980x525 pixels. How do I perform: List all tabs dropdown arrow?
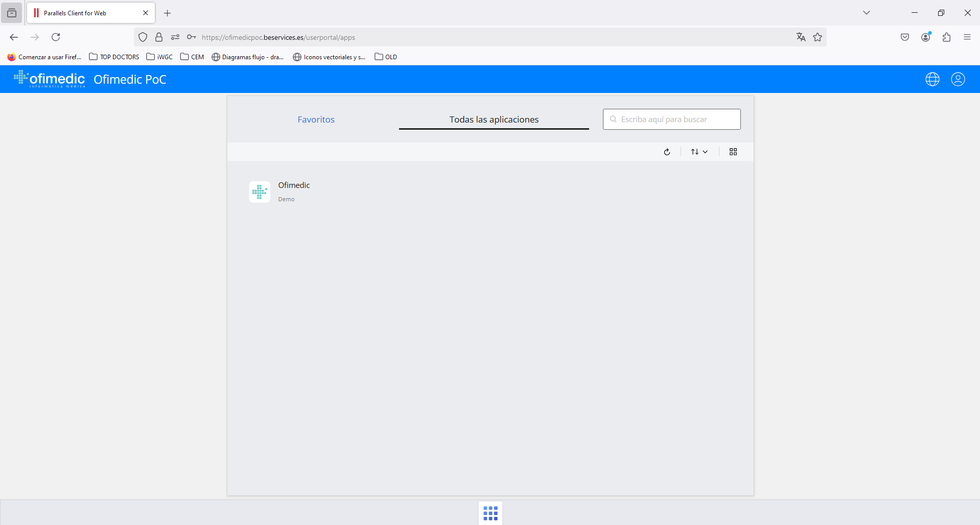pos(867,13)
